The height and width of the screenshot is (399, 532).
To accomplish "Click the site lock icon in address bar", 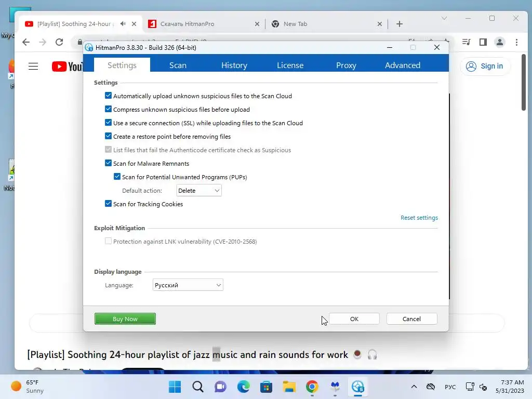I will (79, 42).
